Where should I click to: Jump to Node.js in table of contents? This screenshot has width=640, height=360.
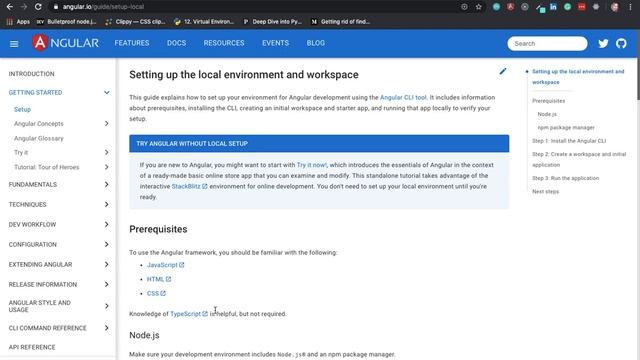(547, 114)
